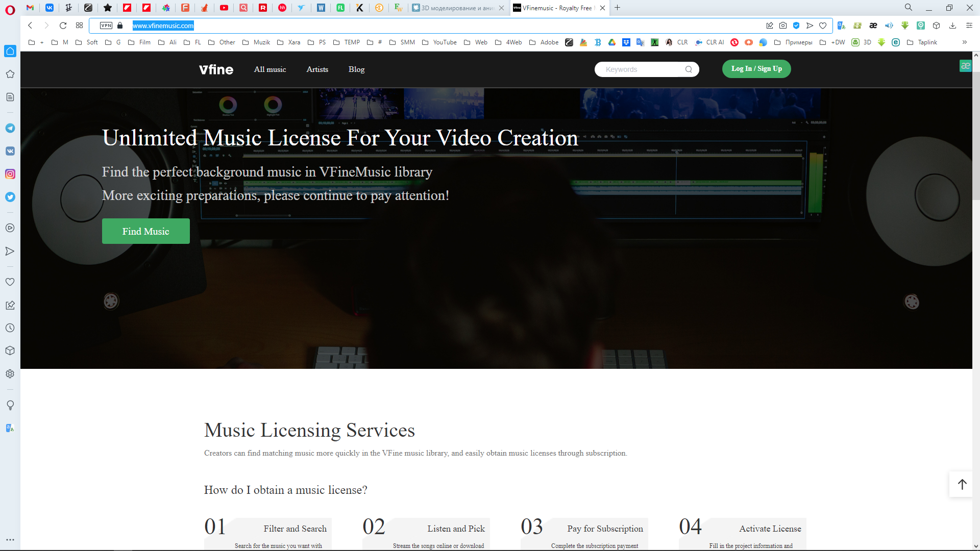Screen dimensions: 980x551
Task: Click the search magnifier in Keywords field
Action: coord(689,69)
